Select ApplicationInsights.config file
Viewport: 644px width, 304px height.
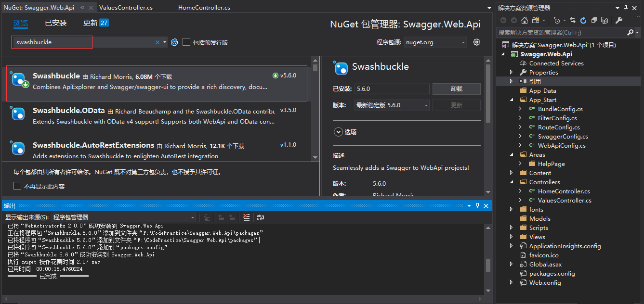tap(565, 246)
